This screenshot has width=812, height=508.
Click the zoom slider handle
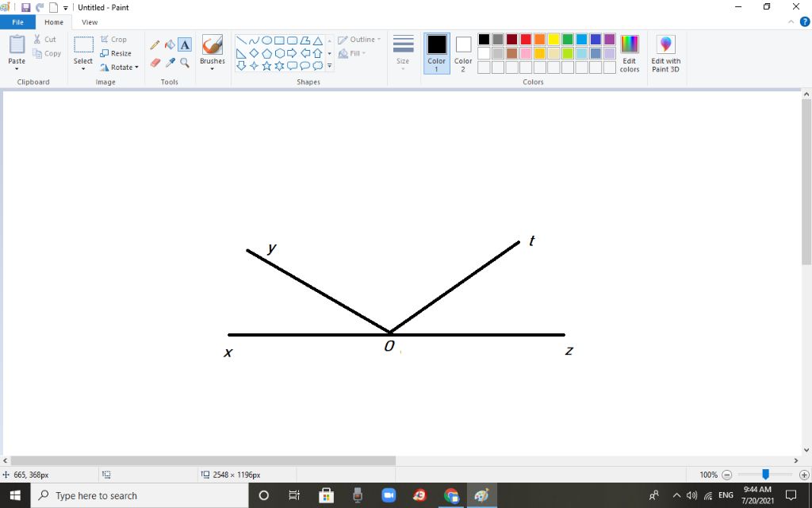tap(765, 475)
